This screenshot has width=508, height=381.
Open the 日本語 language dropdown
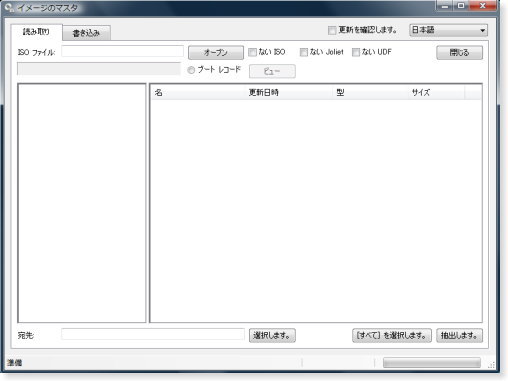[448, 30]
